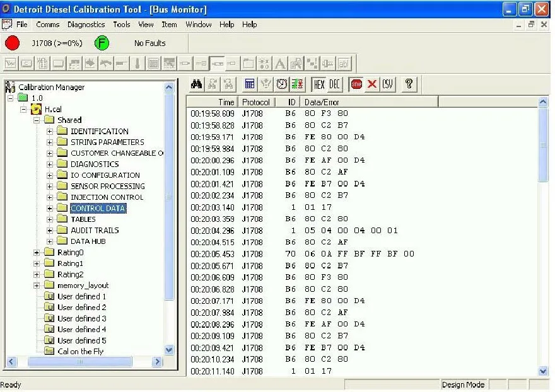Expand the memory_layout folder

pyautogui.click(x=37, y=285)
